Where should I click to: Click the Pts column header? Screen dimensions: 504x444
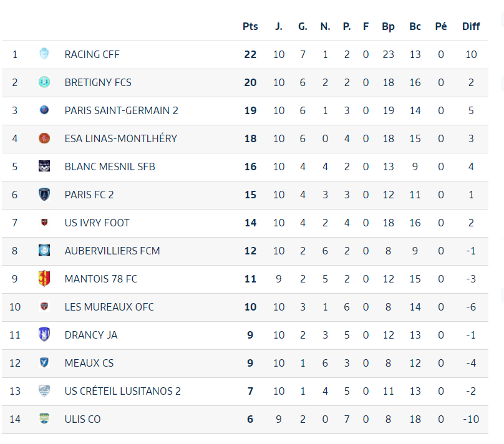pos(250,26)
